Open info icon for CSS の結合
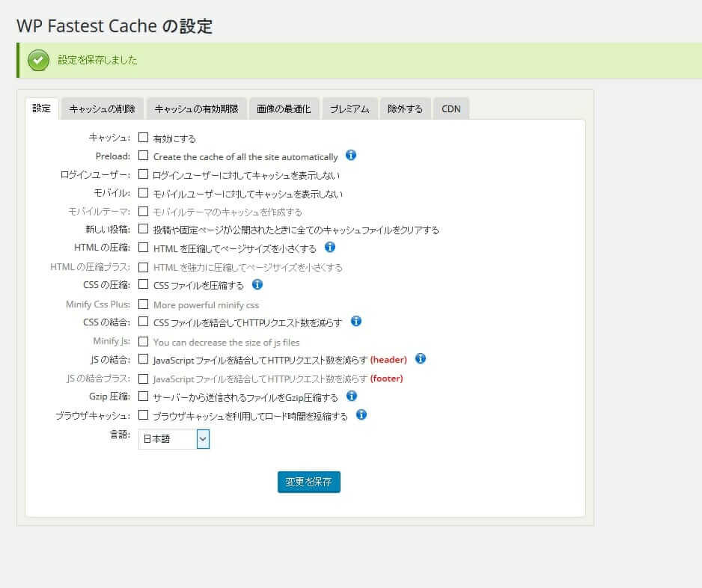Image resolution: width=702 pixels, height=588 pixels. [x=356, y=321]
